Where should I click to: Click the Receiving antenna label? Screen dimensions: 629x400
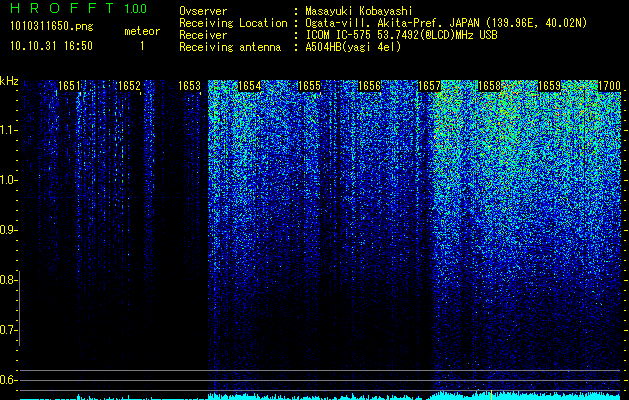(230, 47)
